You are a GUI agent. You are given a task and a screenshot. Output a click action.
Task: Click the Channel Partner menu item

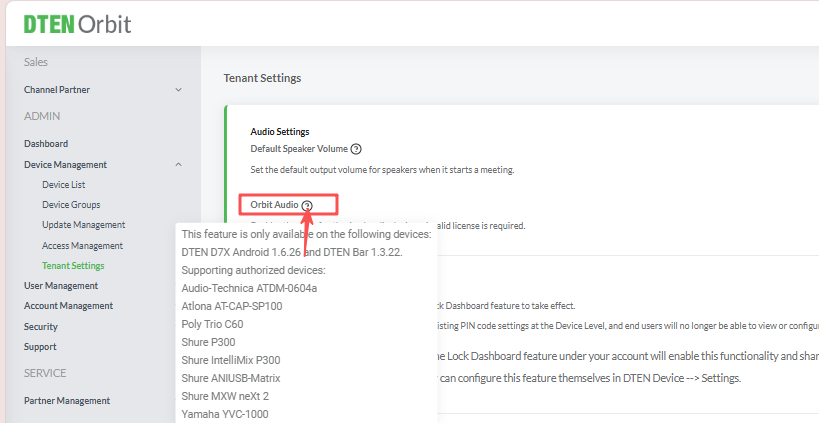(x=57, y=90)
